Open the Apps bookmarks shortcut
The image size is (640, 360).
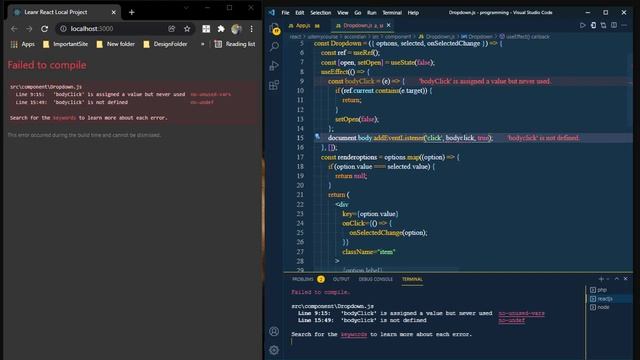pos(23,44)
